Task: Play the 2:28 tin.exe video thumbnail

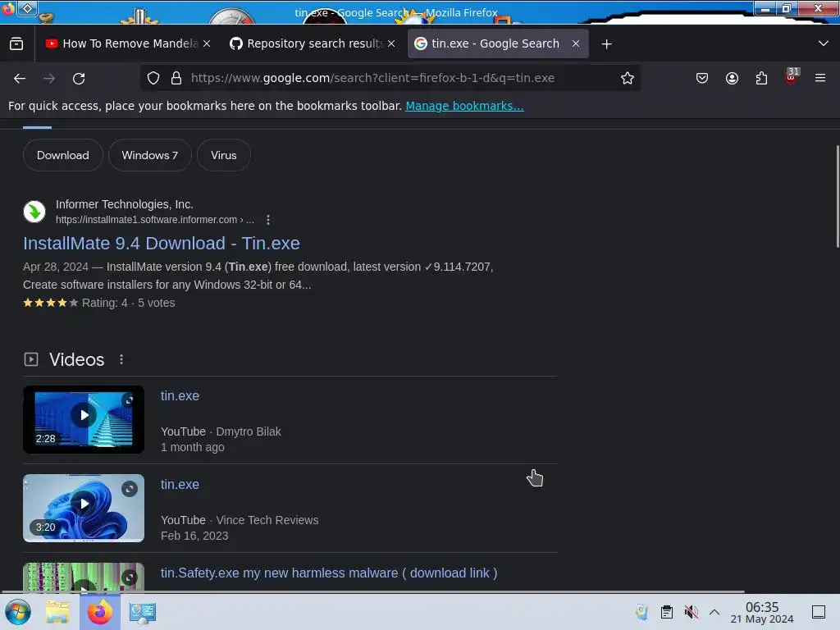Action: pos(84,419)
